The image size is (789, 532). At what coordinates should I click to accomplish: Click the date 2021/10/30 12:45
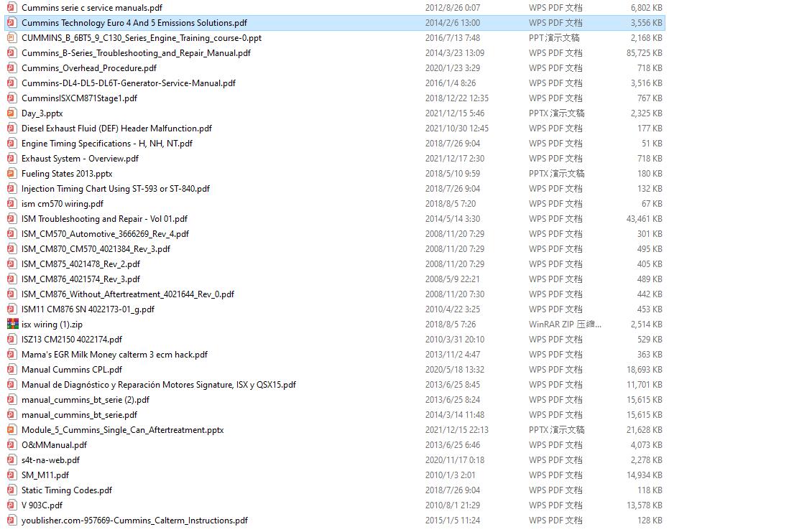pyautogui.click(x=457, y=129)
